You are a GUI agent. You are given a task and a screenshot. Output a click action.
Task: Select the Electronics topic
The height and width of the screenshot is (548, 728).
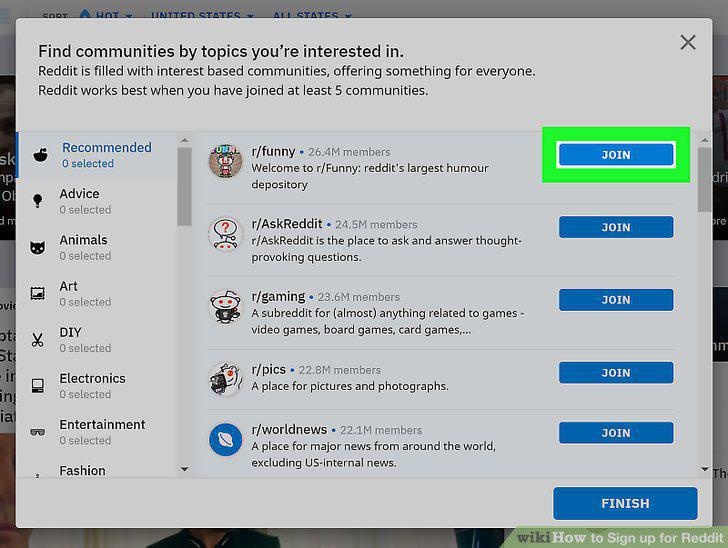tap(97, 385)
